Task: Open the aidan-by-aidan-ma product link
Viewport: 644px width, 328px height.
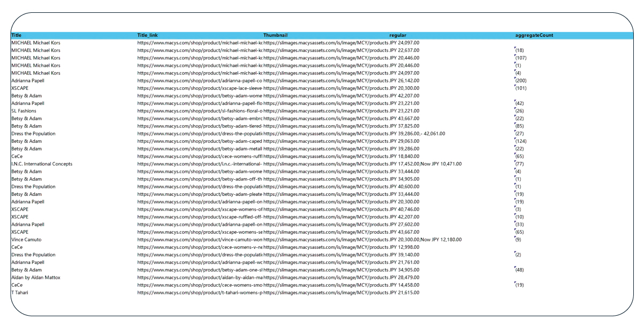Action: (x=200, y=278)
